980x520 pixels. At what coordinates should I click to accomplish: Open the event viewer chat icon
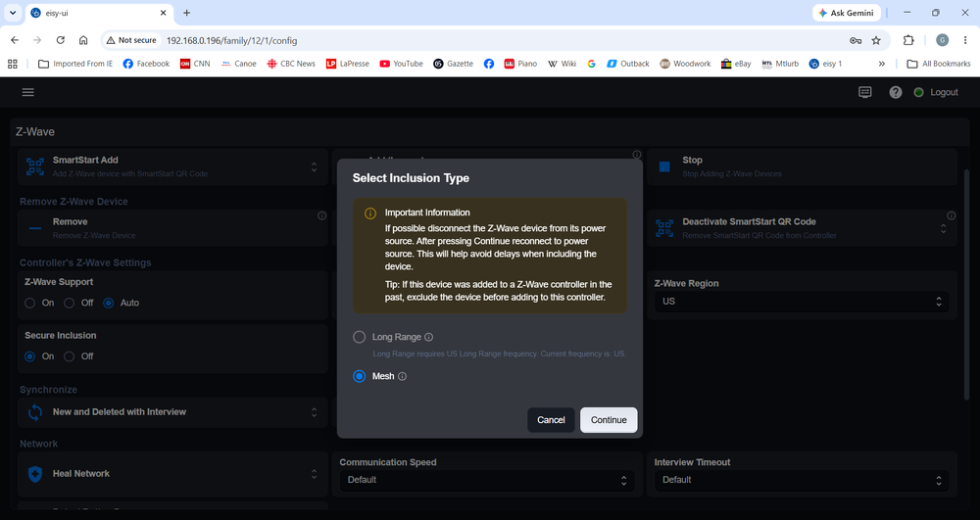click(x=865, y=92)
